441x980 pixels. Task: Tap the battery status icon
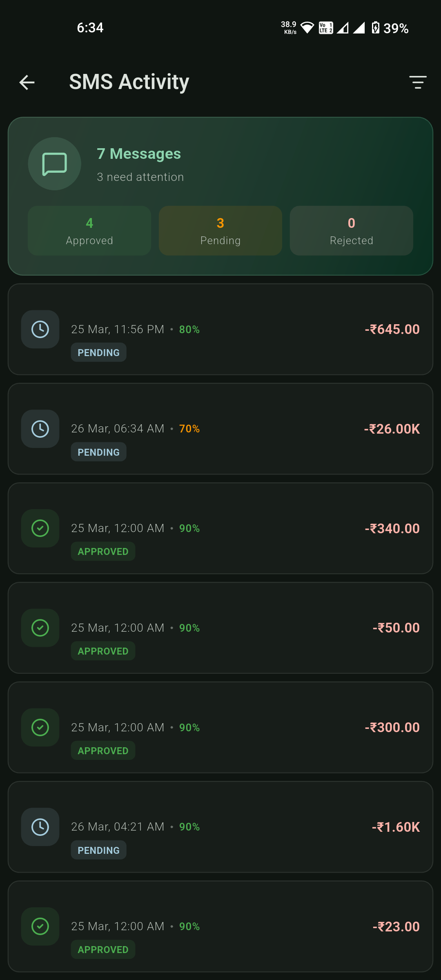375,28
